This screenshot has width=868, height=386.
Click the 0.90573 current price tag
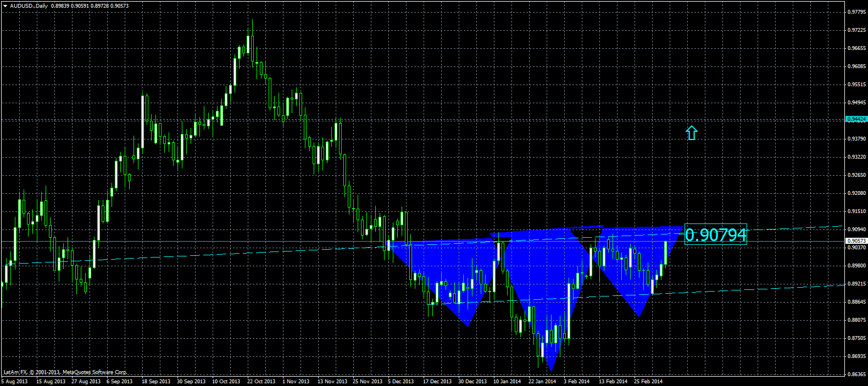coord(856,241)
